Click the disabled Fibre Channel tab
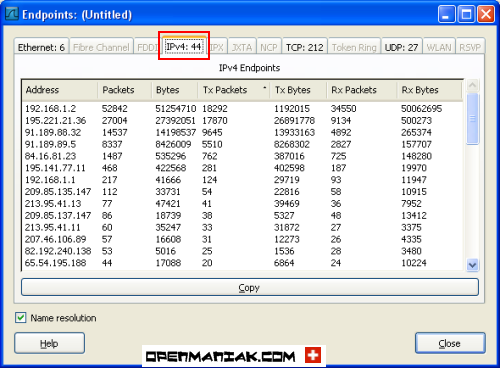 click(x=101, y=47)
